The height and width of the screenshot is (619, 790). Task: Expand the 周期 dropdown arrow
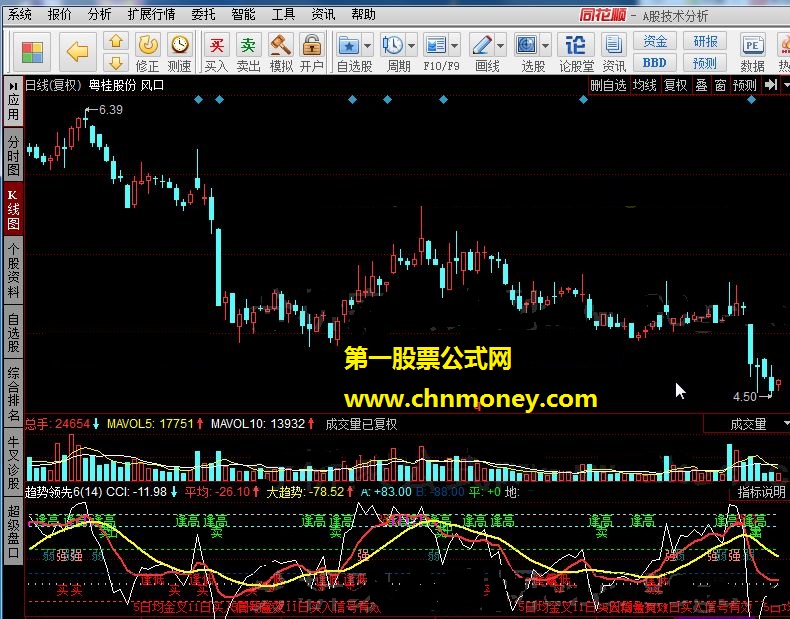pyautogui.click(x=412, y=46)
